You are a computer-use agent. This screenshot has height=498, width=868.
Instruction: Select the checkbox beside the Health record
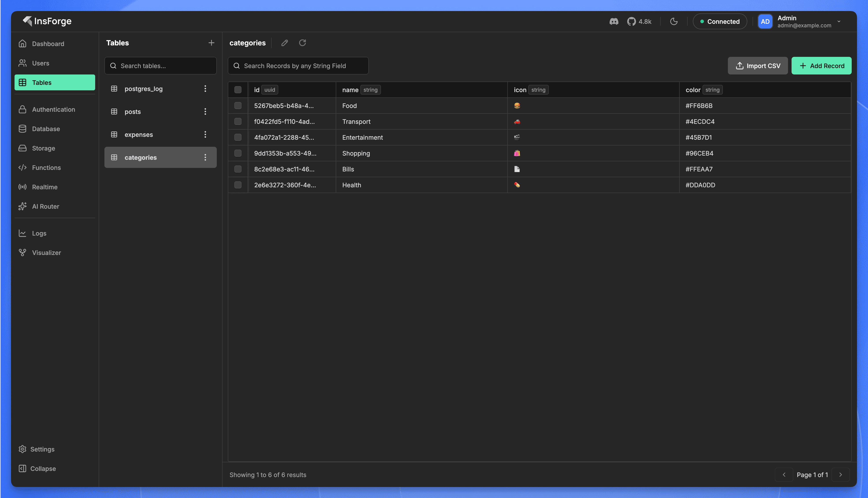point(238,185)
